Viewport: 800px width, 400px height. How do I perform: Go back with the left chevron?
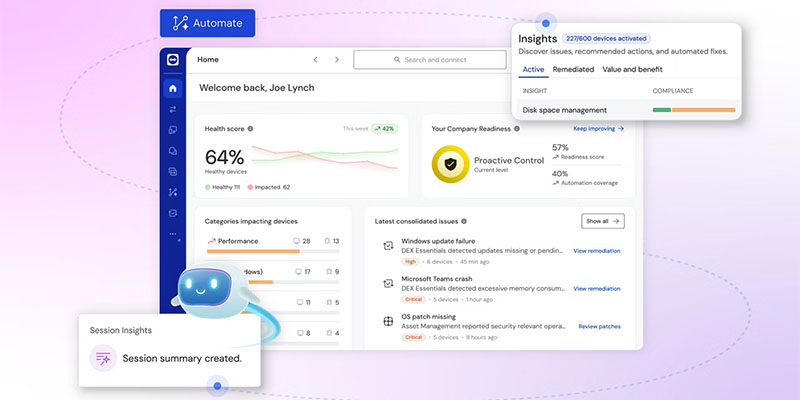315,60
